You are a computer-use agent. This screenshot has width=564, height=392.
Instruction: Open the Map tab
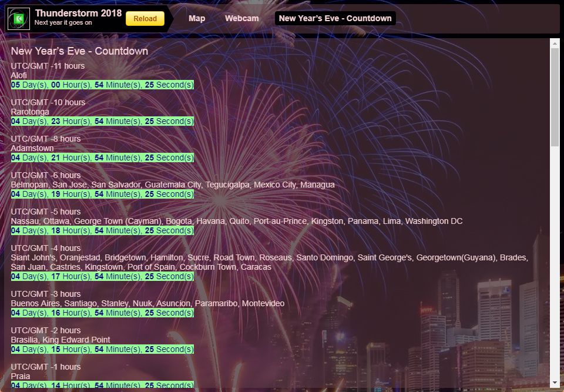pos(197,18)
